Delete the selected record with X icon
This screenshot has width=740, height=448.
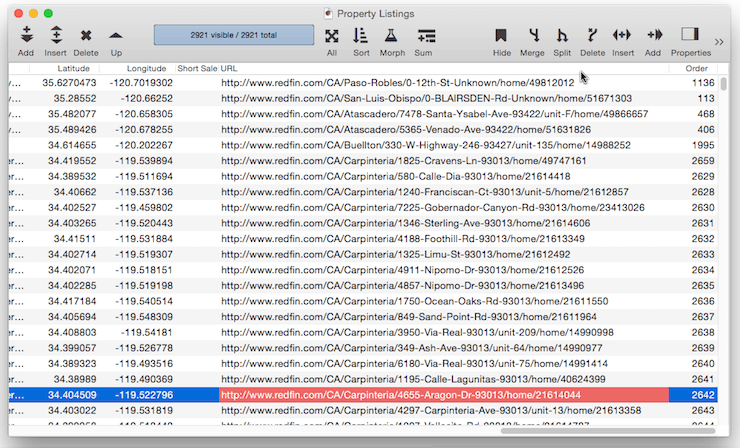pos(86,35)
